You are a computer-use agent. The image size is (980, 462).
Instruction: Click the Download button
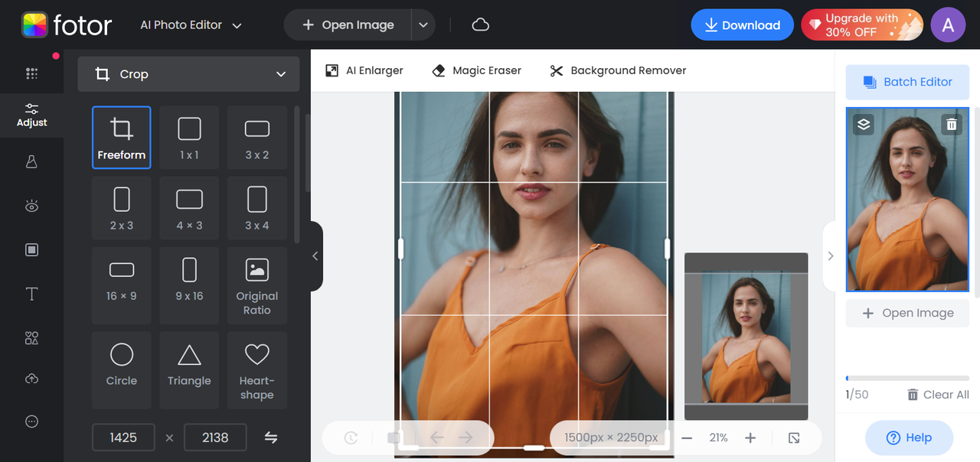742,25
